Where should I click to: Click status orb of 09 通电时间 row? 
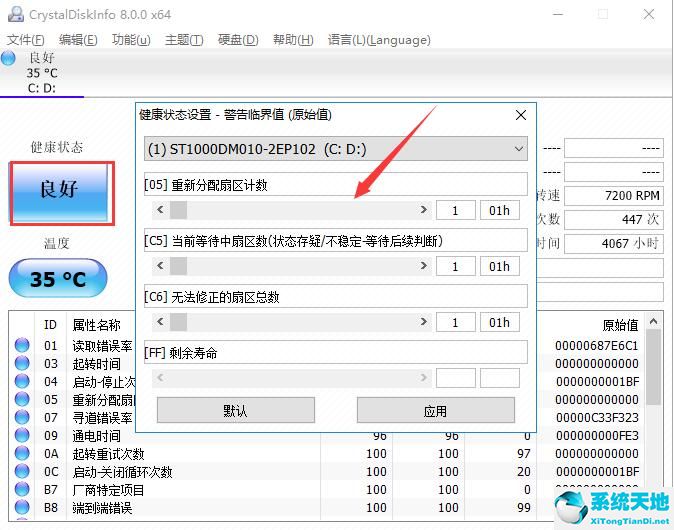(22, 435)
